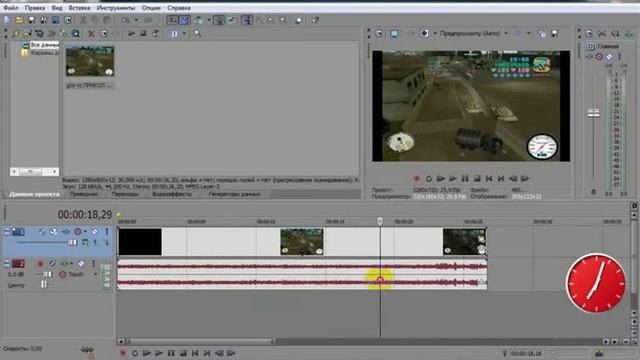Click the Capture Video icon

pyautogui.click(x=39, y=33)
